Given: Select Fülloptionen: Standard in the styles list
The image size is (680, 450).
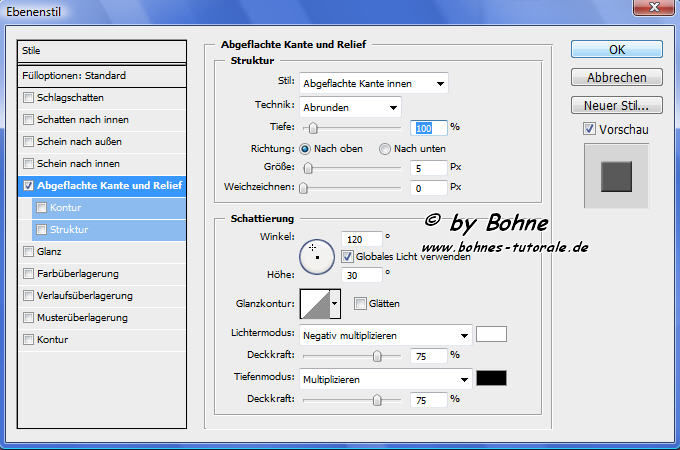Looking at the screenshot, I should tap(103, 76).
